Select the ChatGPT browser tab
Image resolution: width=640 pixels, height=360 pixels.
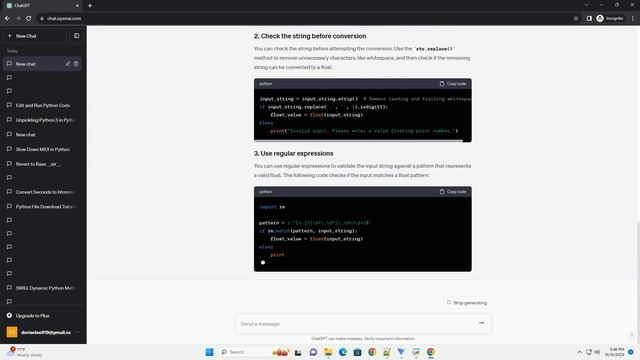(42, 6)
